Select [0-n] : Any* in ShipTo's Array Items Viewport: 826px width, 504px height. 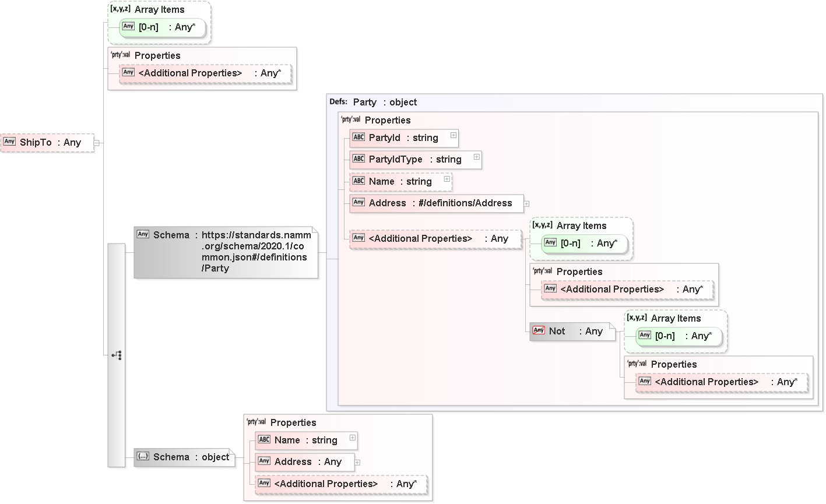163,27
